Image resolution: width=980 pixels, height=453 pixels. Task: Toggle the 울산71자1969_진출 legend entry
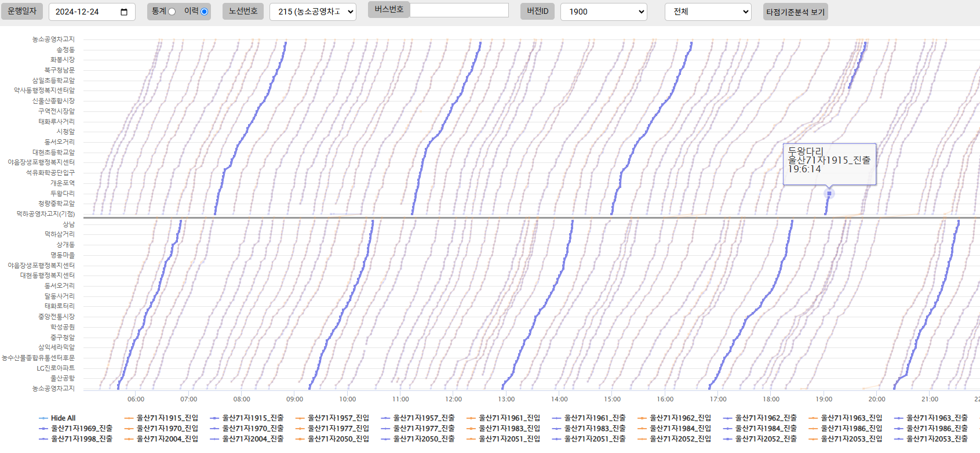43,429
